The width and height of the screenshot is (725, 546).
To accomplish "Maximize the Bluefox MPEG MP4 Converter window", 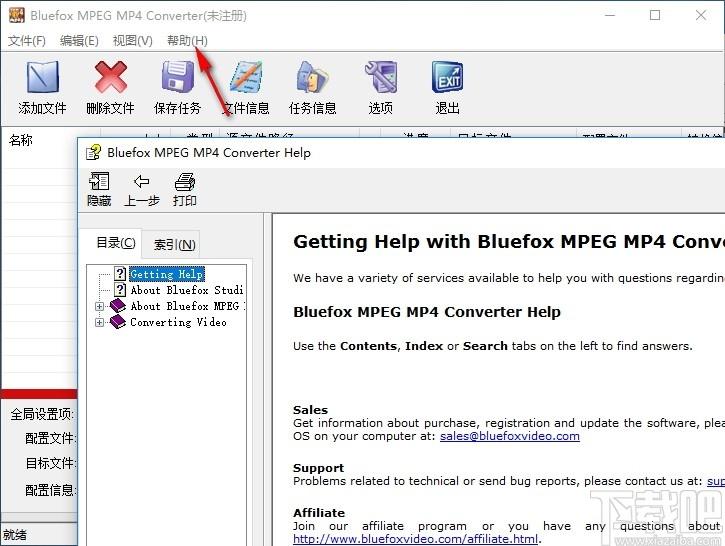I will (655, 15).
